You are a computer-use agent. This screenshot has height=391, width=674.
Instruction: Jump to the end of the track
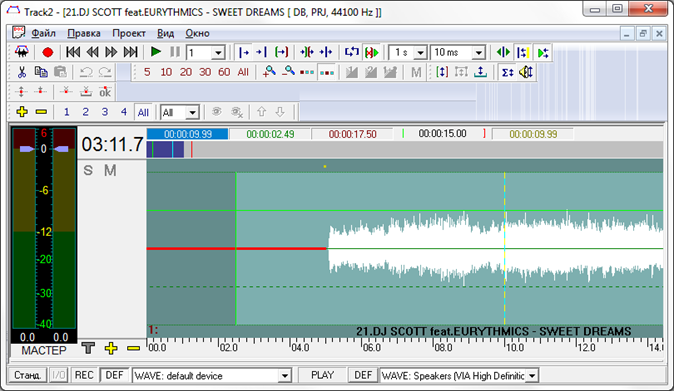click(131, 52)
